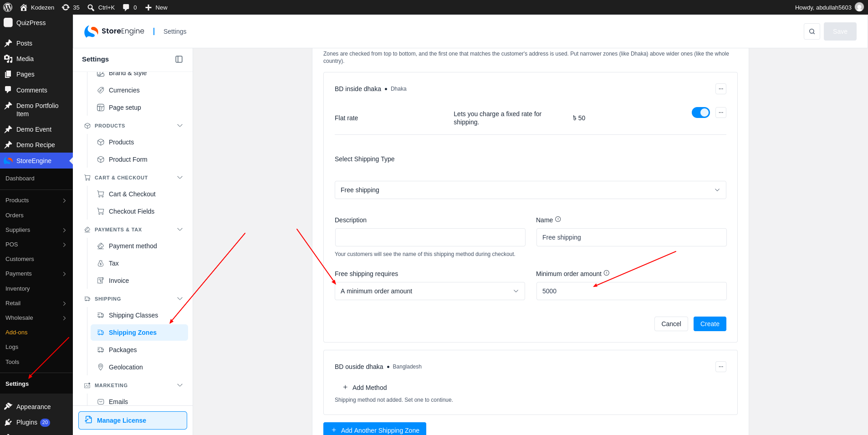The image size is (868, 435).
Task: Click the user avatar in admin bar
Action: click(x=859, y=7)
